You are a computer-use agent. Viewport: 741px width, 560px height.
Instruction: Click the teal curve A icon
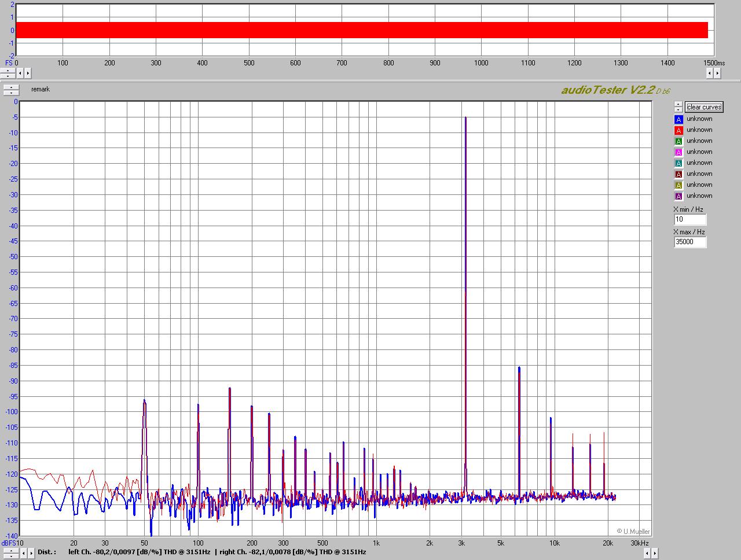point(678,163)
